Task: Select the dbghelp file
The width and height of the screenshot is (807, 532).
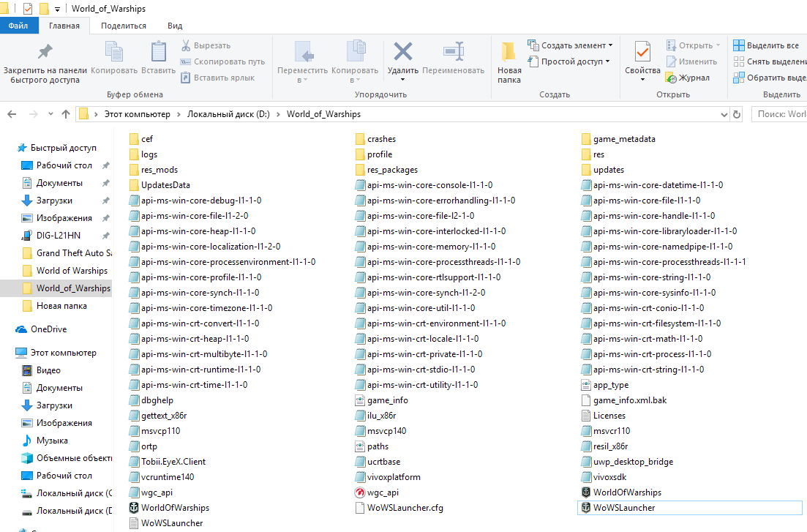Action: coord(151,400)
